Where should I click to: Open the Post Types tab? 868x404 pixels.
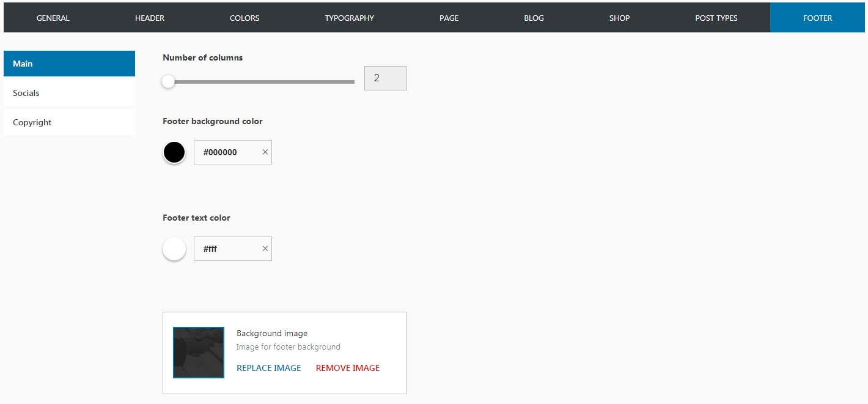pyautogui.click(x=716, y=18)
